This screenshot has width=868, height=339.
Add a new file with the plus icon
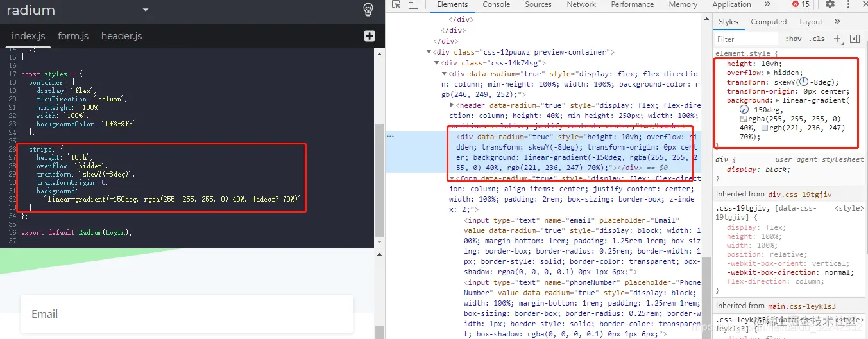coord(370,36)
